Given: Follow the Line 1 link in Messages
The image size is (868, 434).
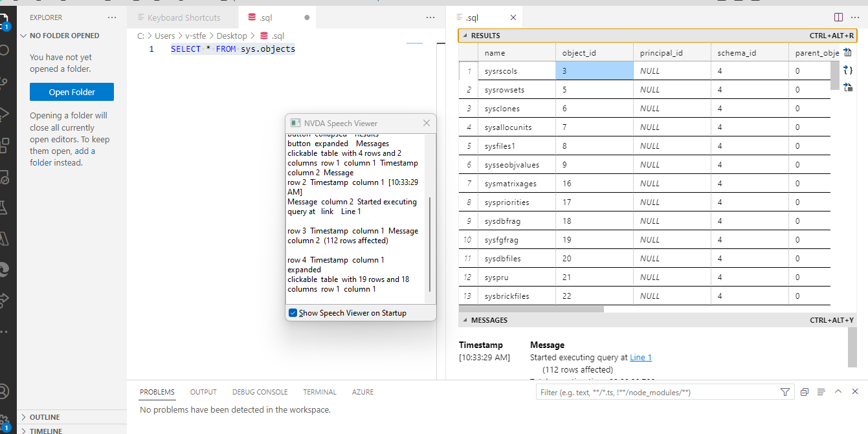Looking at the screenshot, I should [x=640, y=356].
